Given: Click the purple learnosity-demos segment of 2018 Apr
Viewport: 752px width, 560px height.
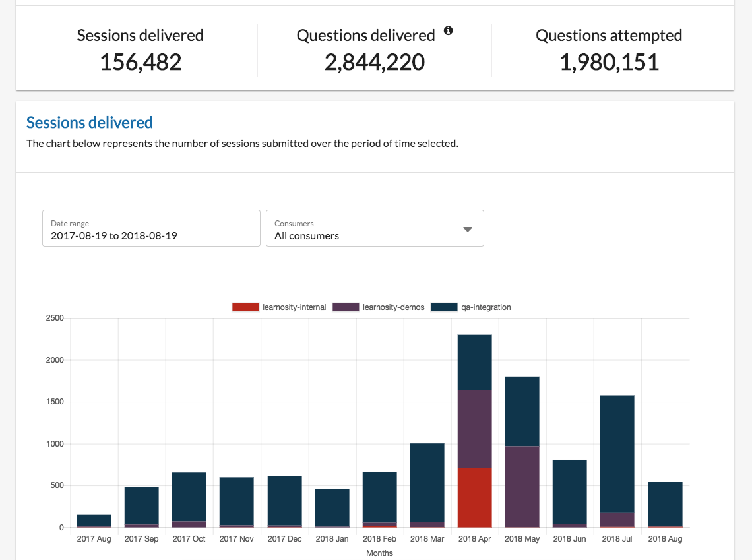Looking at the screenshot, I should click(x=474, y=429).
